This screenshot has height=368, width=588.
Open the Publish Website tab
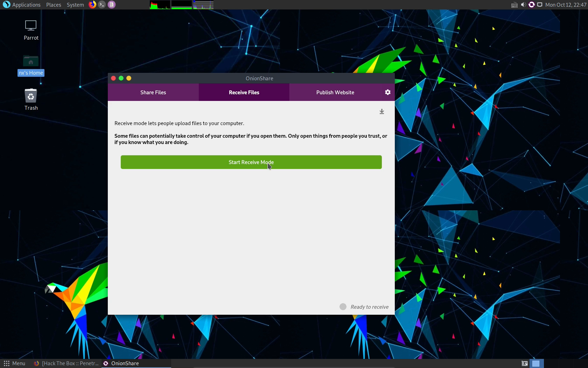[335, 92]
